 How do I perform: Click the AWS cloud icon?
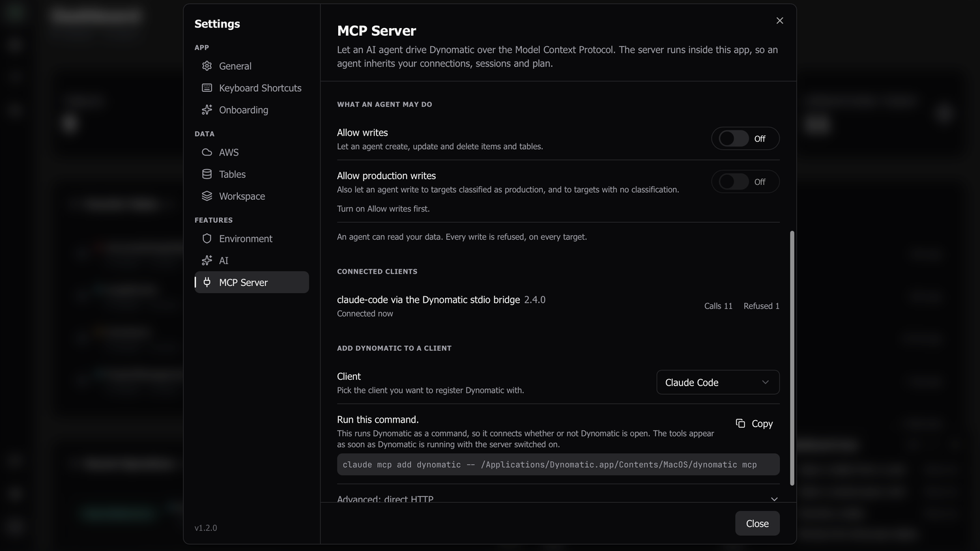pos(207,152)
